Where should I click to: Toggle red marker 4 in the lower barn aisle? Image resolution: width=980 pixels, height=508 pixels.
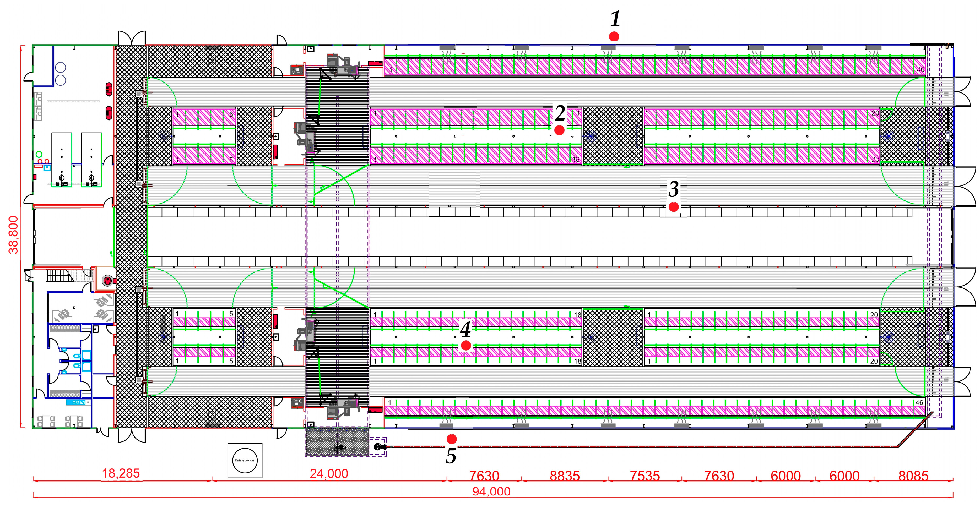tap(466, 346)
